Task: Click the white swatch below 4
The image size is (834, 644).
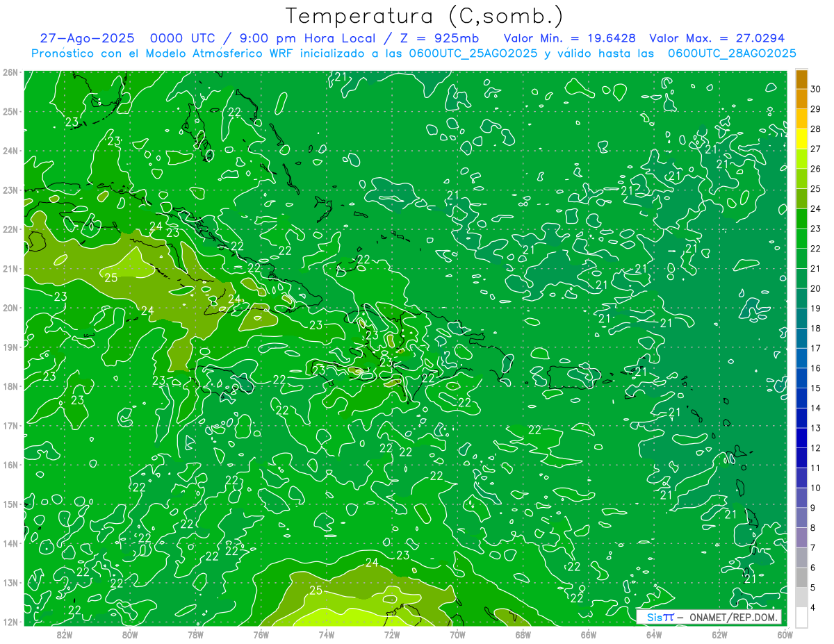Action: coord(801,617)
